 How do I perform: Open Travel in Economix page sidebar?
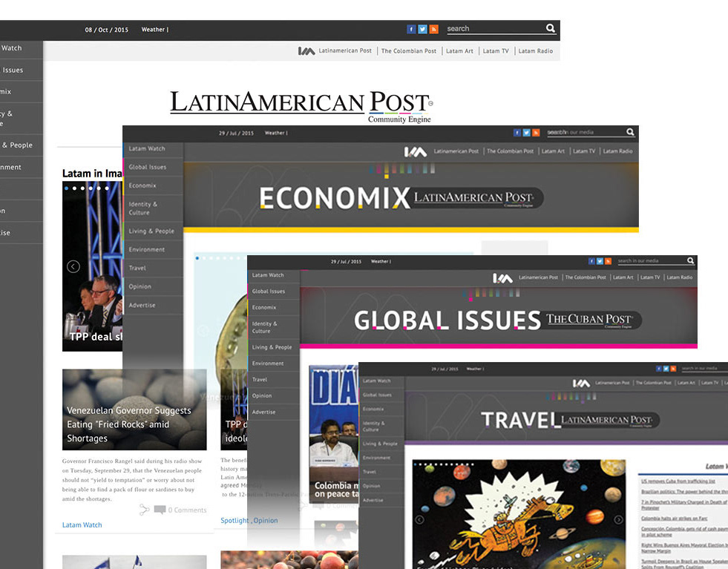tap(137, 269)
